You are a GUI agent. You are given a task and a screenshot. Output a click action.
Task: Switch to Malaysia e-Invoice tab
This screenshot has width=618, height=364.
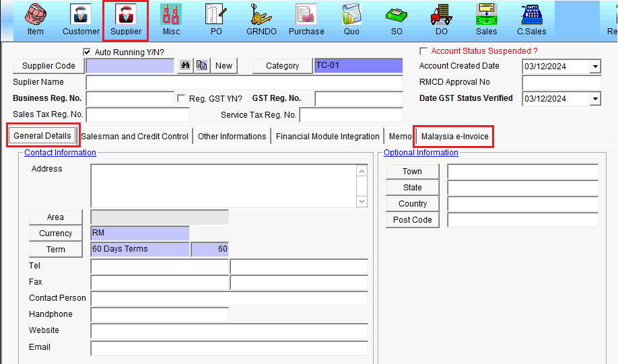[454, 137]
